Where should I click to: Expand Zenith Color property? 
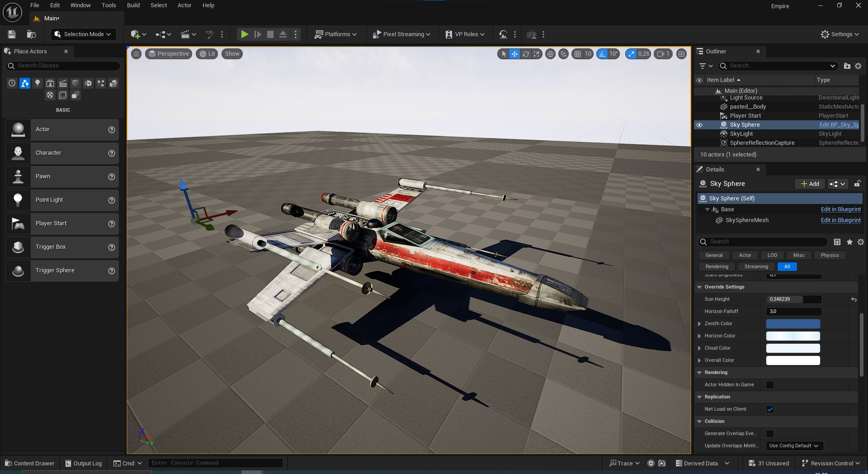699,324
